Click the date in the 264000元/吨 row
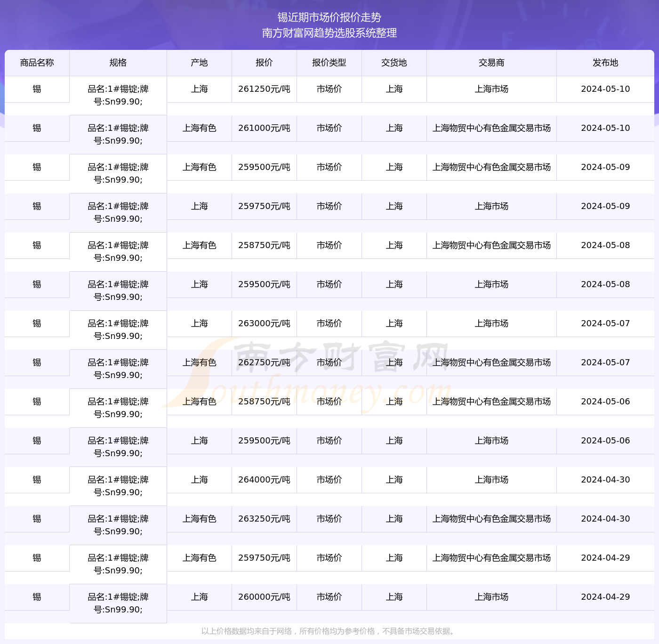Screen dimensions: 659x644 tap(605, 480)
